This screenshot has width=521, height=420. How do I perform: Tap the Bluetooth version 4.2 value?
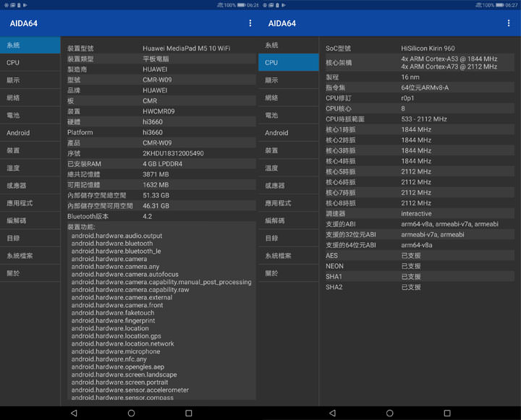point(147,216)
